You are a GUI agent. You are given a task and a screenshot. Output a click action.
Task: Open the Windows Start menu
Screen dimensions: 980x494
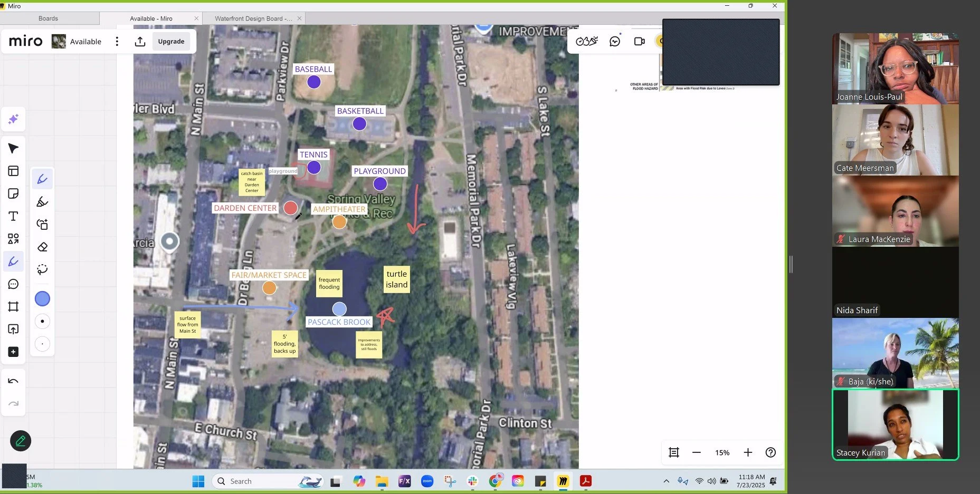coord(198,481)
